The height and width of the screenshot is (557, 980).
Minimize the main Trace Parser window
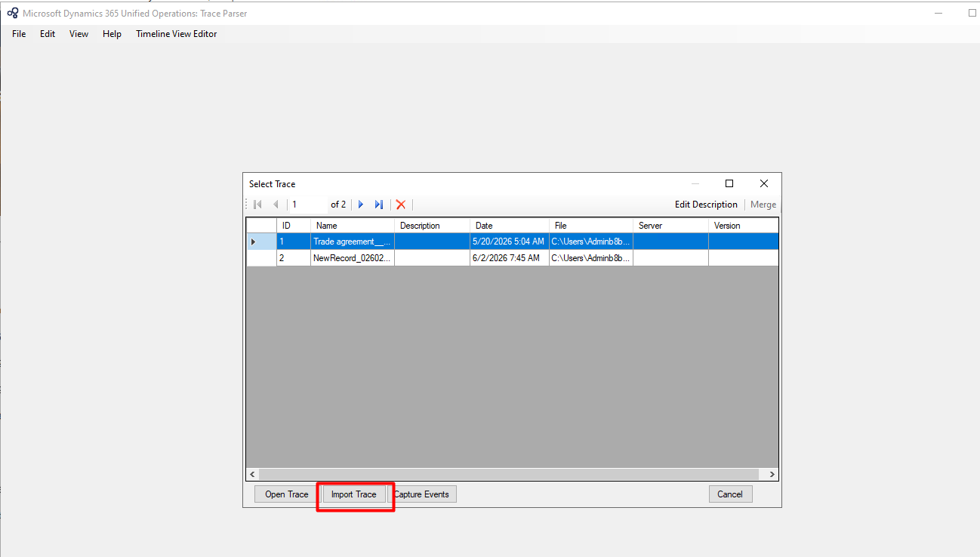pos(938,13)
